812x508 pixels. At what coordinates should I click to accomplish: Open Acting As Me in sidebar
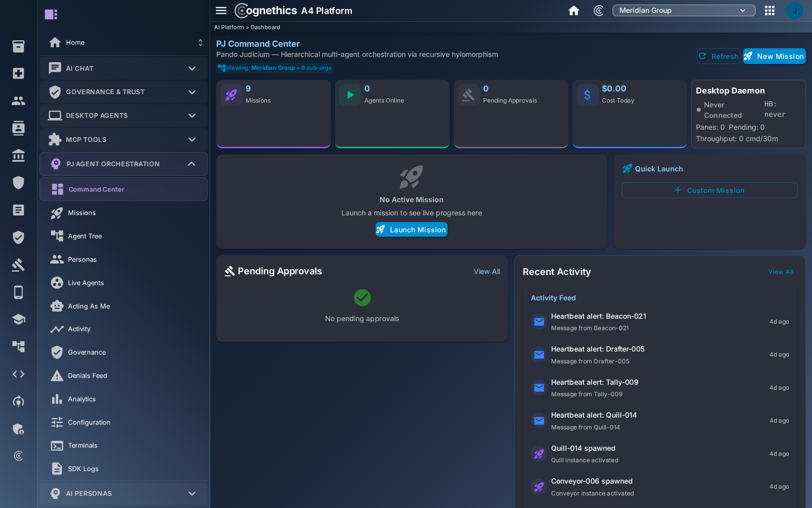[x=123, y=306]
